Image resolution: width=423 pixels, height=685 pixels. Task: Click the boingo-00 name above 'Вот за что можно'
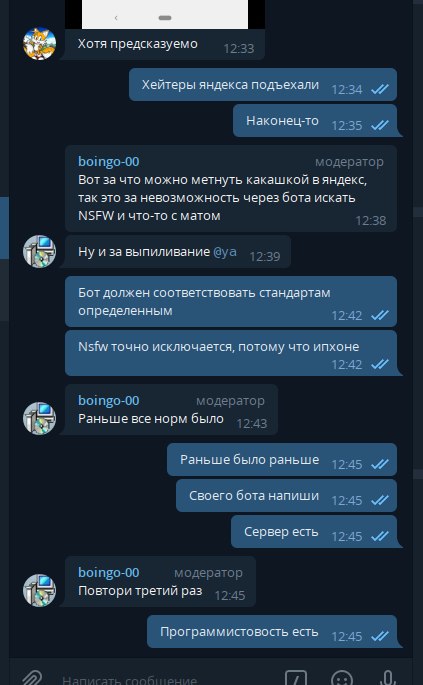point(108,162)
